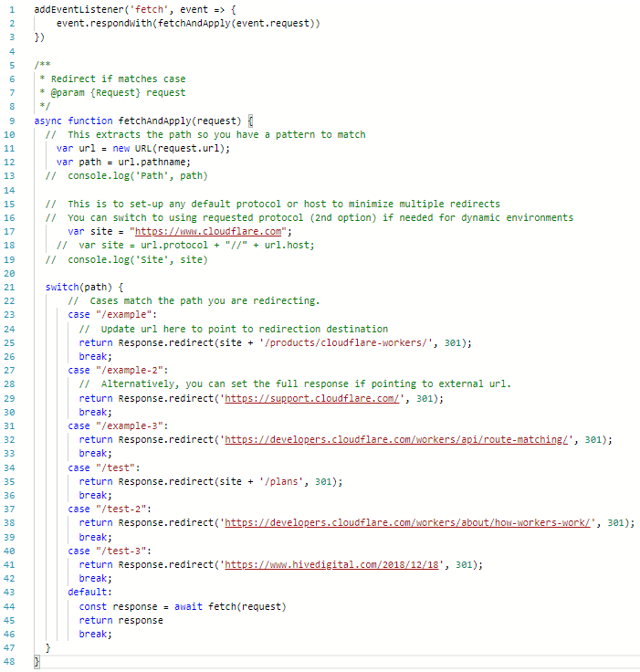Click the 'switch' keyword
This screenshot has height=672, width=640.
(x=62, y=287)
